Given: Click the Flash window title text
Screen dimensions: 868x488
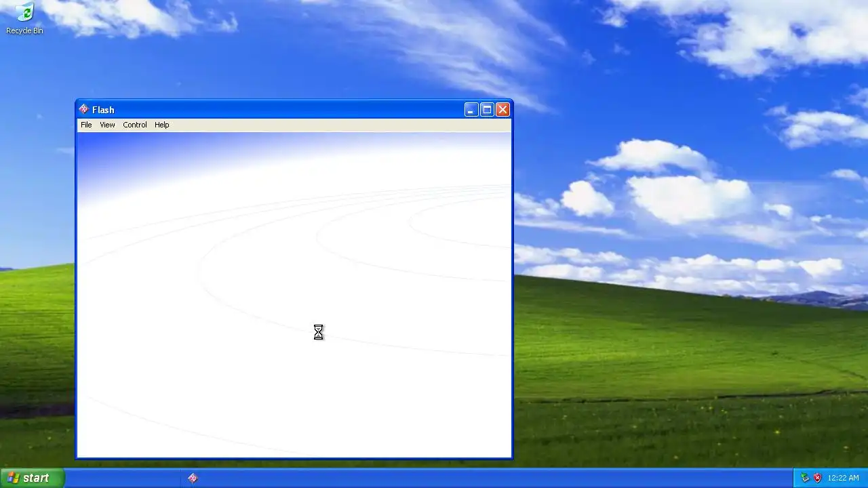Looking at the screenshot, I should tap(103, 110).
